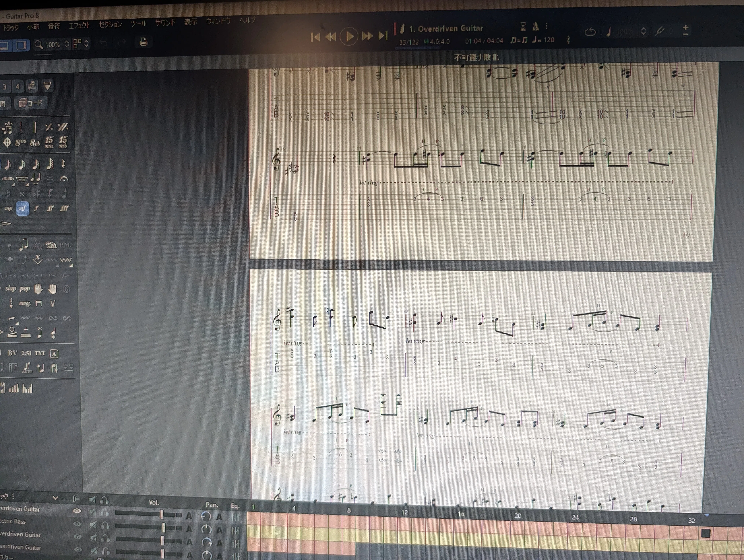Toggle the P.M. palm mute effect

tap(65, 245)
